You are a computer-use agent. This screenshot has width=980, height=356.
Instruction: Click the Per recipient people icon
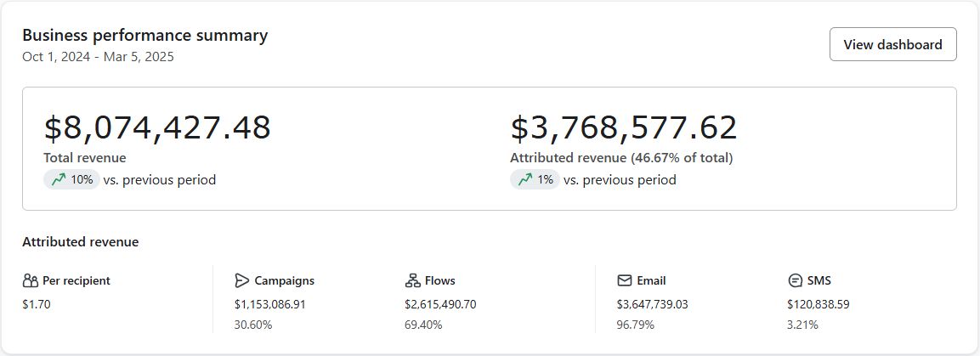[x=31, y=280]
